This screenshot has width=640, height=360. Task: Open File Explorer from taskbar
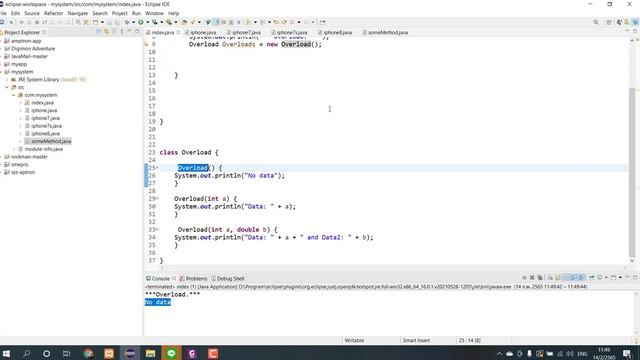coord(150,353)
